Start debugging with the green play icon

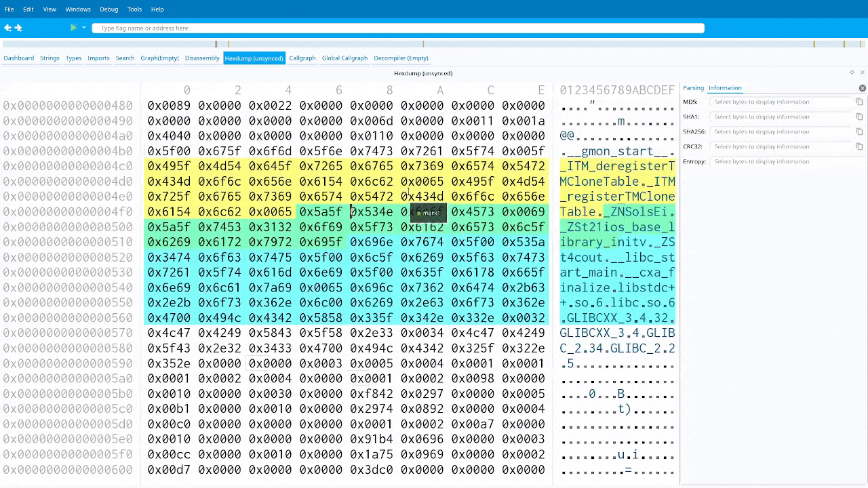pyautogui.click(x=73, y=28)
